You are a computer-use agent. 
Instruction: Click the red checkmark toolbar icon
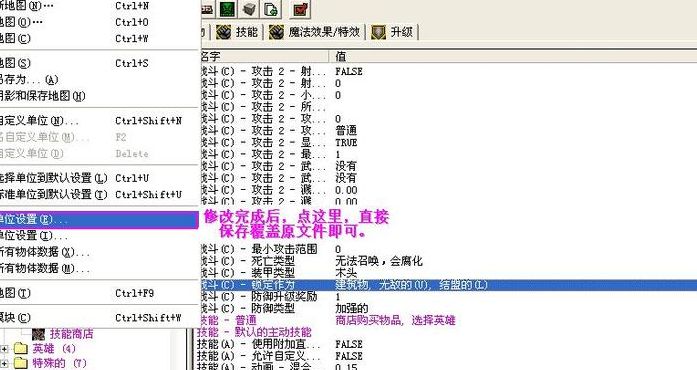coord(301,9)
